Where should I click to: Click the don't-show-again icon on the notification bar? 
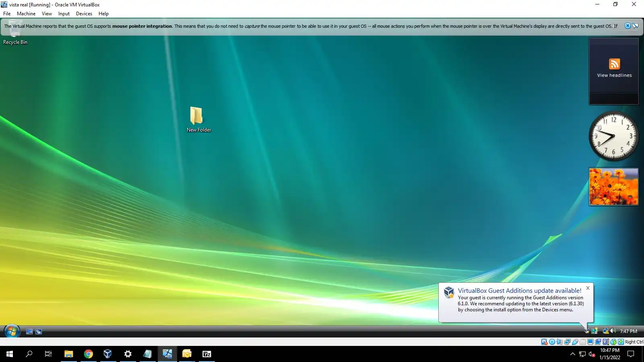click(x=635, y=26)
